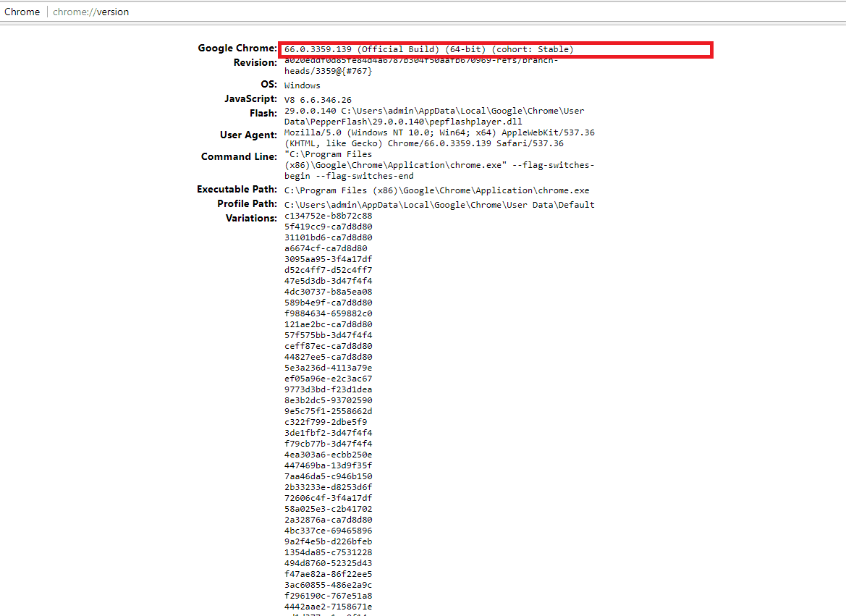Click variation f296190c-767e51a8
Image resolution: width=846 pixels, height=616 pixels.
click(x=328, y=596)
